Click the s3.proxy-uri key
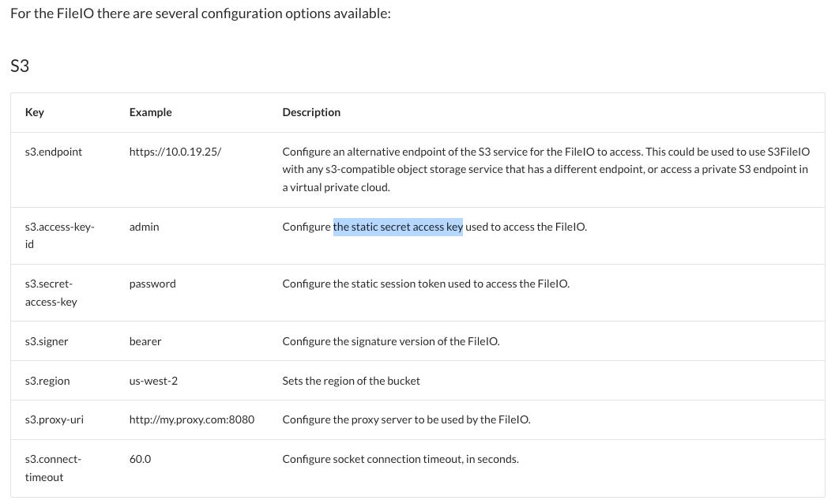 (x=55, y=419)
